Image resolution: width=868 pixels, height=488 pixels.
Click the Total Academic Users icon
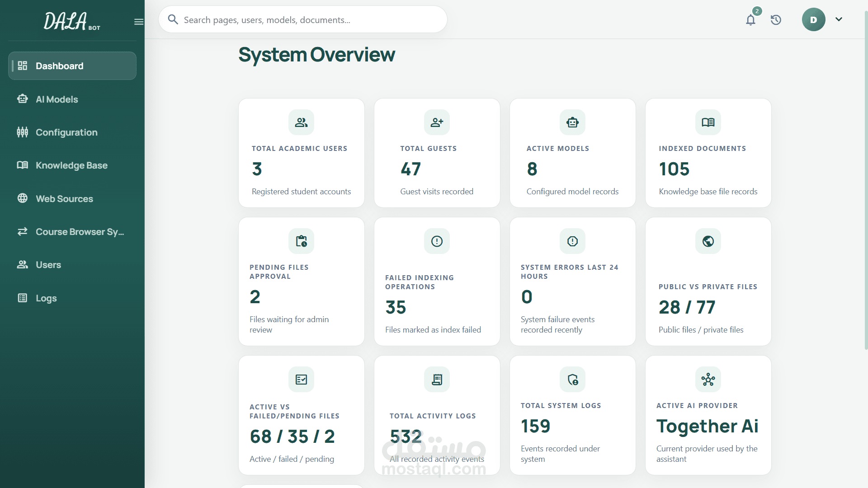point(301,122)
